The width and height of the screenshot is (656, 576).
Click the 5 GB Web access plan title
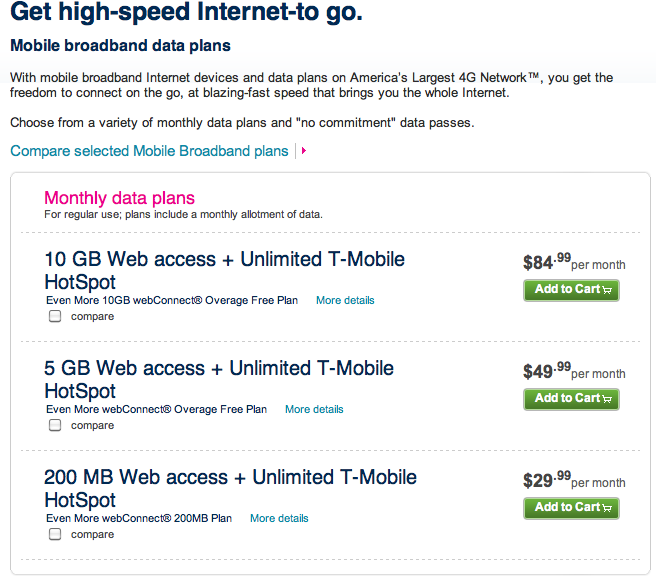(x=219, y=379)
